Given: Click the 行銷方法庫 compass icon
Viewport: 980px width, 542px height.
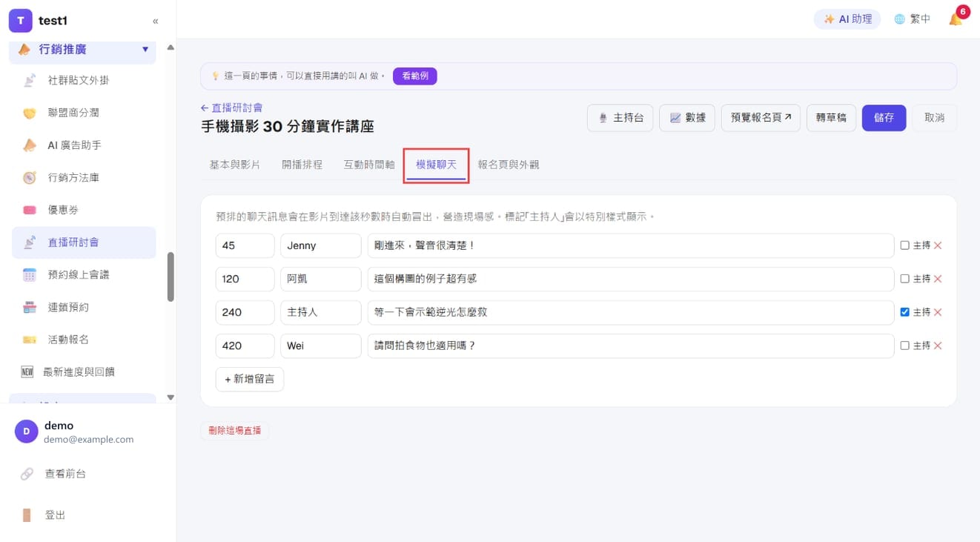Looking at the screenshot, I should (29, 177).
